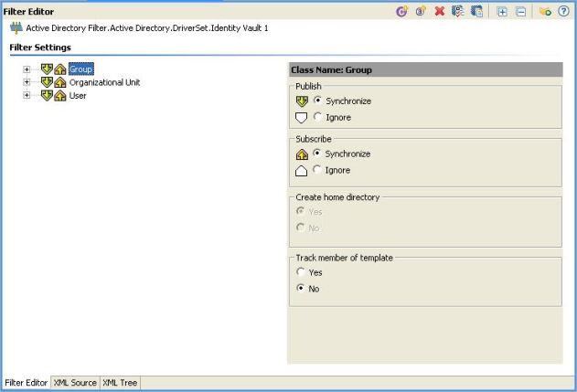Open the XML Tree tab
The image size is (577, 392).
pyautogui.click(x=120, y=383)
